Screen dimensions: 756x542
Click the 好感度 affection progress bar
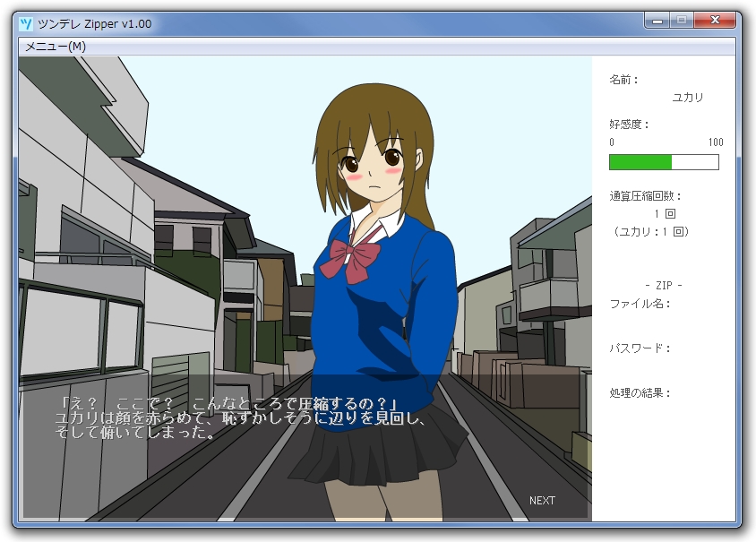(x=664, y=162)
